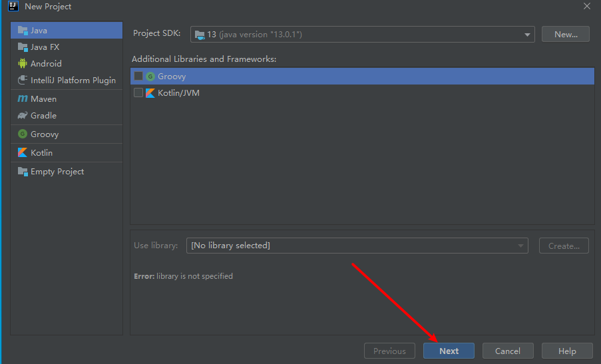Enable the Kotlin/JVM framework checkbox
The image size is (601, 364).
[x=138, y=92]
